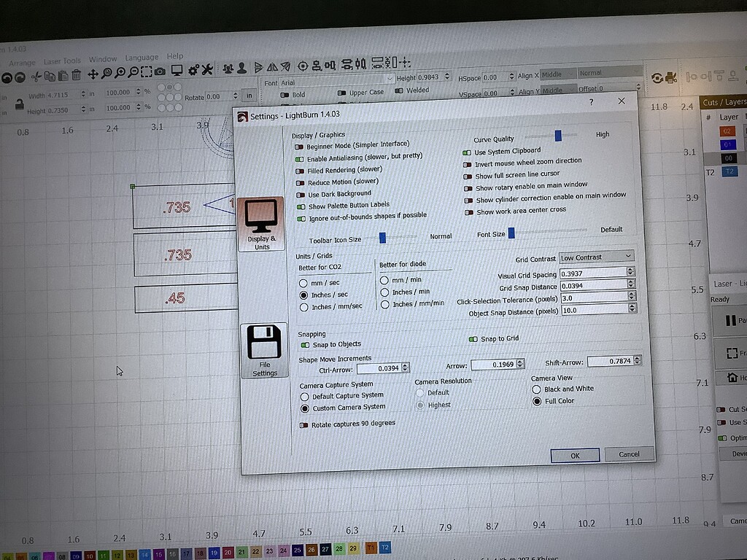Open the Language menu
The height and width of the screenshot is (560, 747).
142,57
